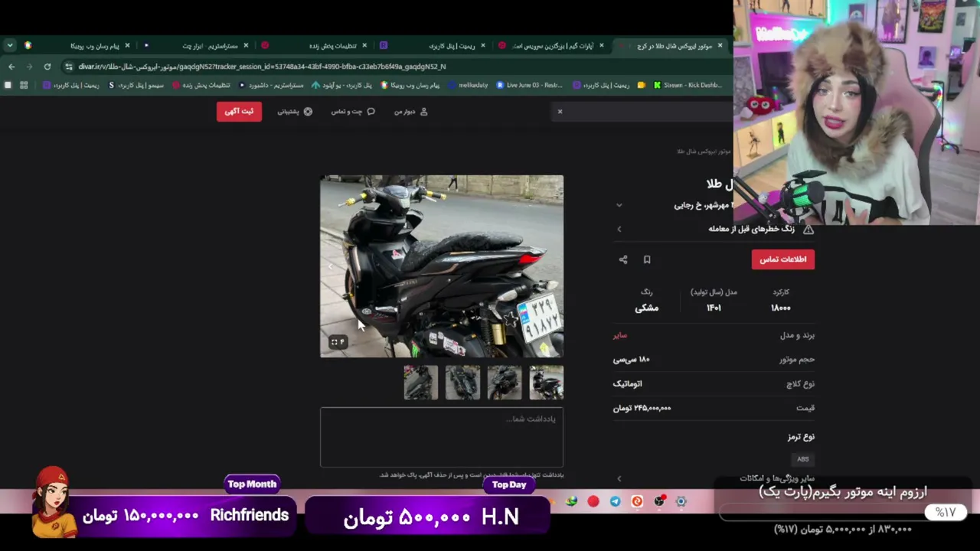Click the price ۲۴۵,۰۰۰,۰۰۰ تومان
Image resolution: width=980 pixels, height=551 pixels.
tap(642, 408)
